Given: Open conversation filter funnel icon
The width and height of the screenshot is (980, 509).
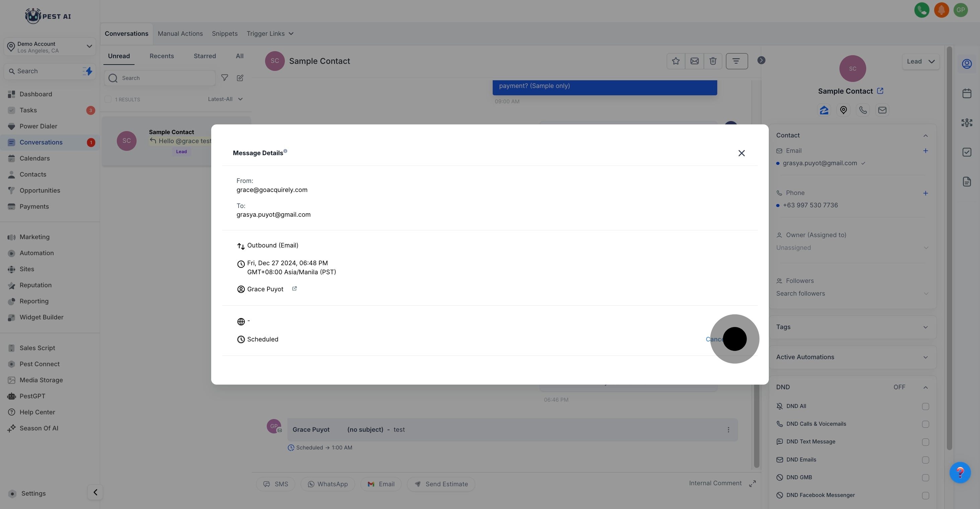Looking at the screenshot, I should (x=225, y=78).
